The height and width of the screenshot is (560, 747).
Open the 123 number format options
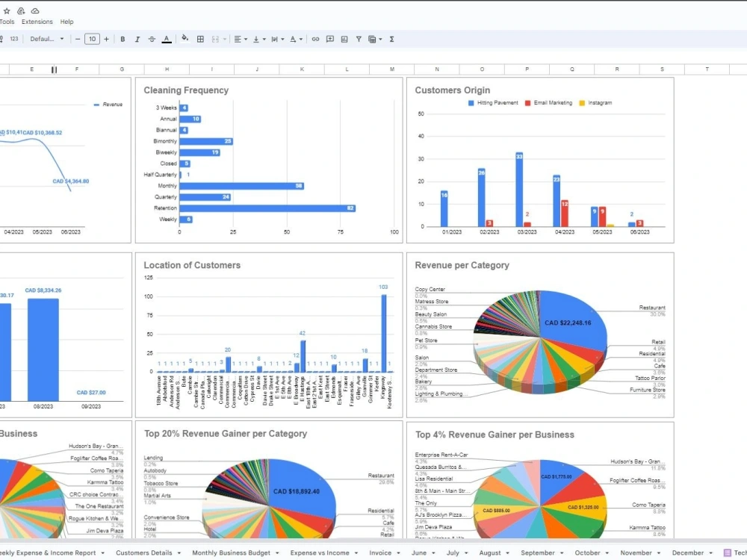(13, 39)
